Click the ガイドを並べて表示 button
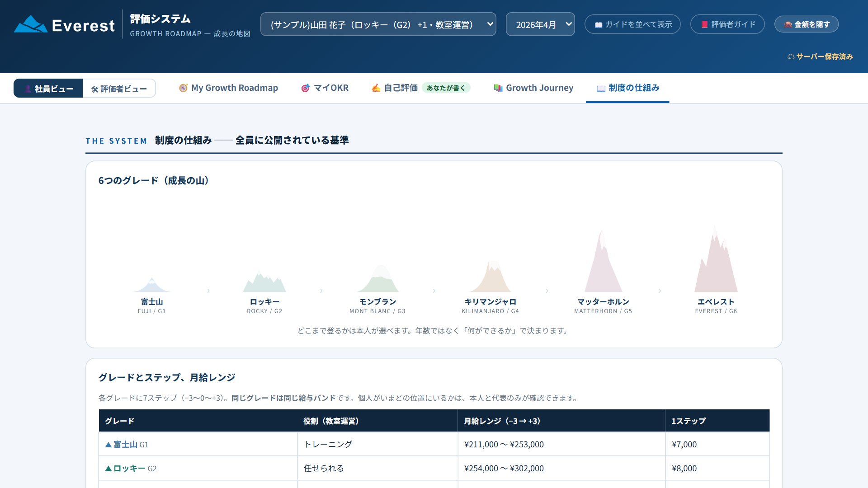The height and width of the screenshot is (488, 868). pos(632,24)
